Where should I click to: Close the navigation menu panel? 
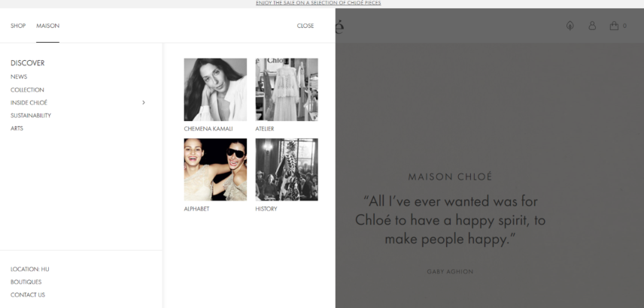(x=305, y=26)
